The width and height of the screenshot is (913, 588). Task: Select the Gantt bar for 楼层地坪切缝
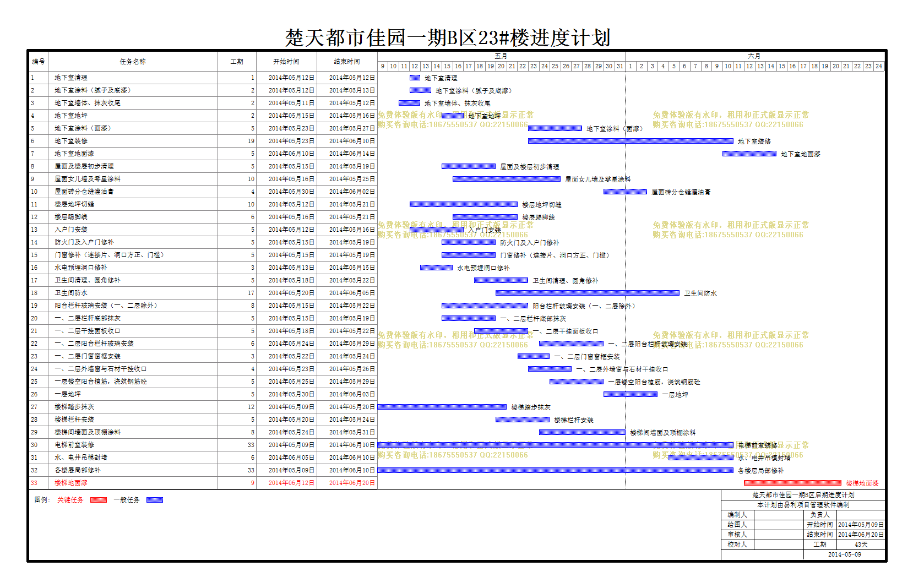pos(464,204)
